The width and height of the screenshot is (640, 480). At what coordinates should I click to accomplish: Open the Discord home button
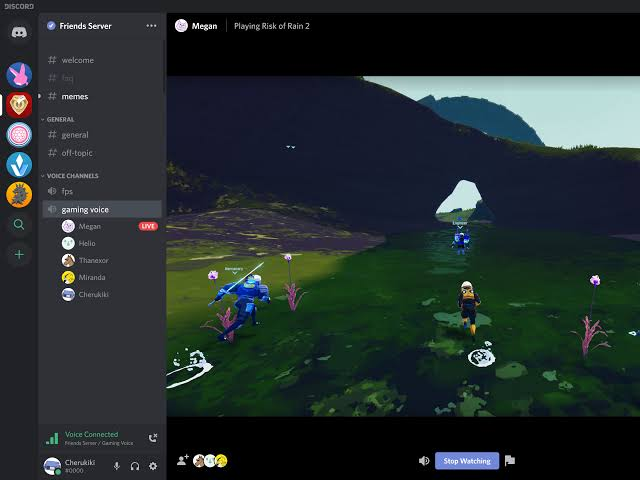(x=19, y=32)
